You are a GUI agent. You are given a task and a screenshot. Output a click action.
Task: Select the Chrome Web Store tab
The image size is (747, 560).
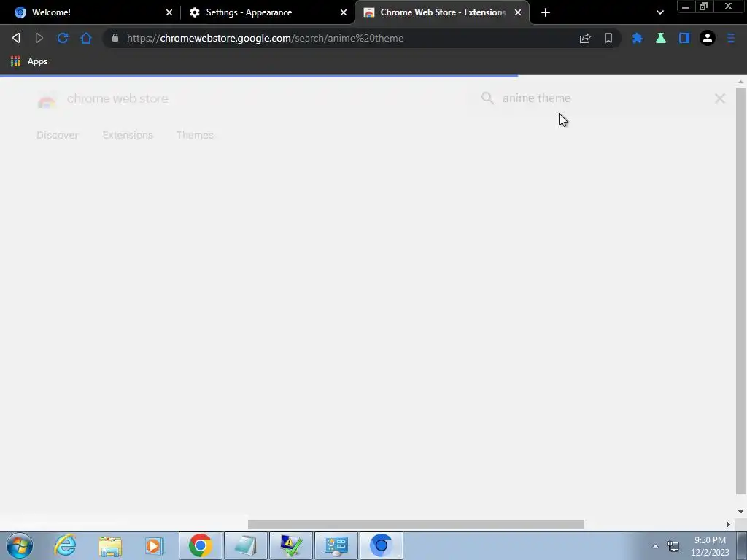441,12
